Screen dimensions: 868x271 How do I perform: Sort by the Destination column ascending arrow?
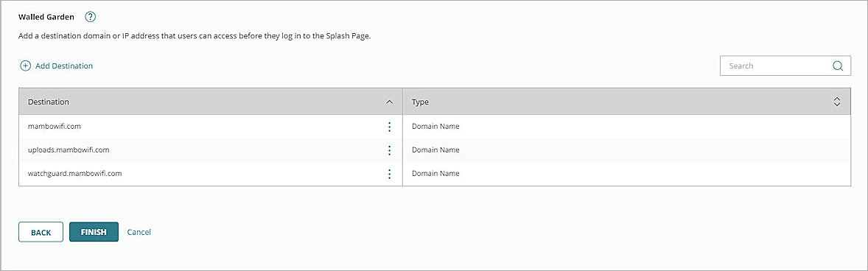(389, 102)
